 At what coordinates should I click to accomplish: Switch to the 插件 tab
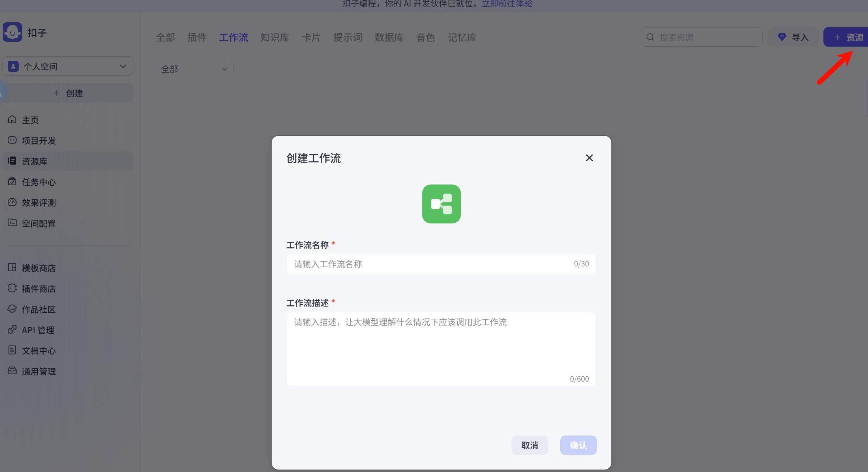[197, 37]
